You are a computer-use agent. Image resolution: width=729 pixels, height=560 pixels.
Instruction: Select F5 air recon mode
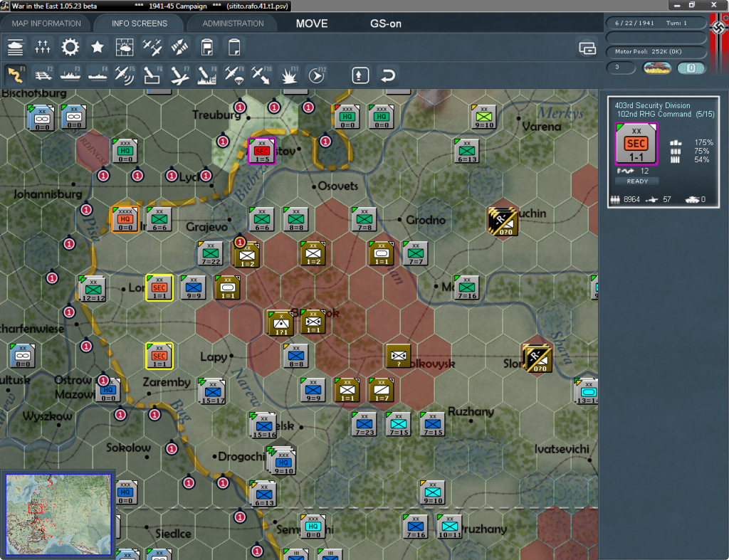[x=125, y=75]
